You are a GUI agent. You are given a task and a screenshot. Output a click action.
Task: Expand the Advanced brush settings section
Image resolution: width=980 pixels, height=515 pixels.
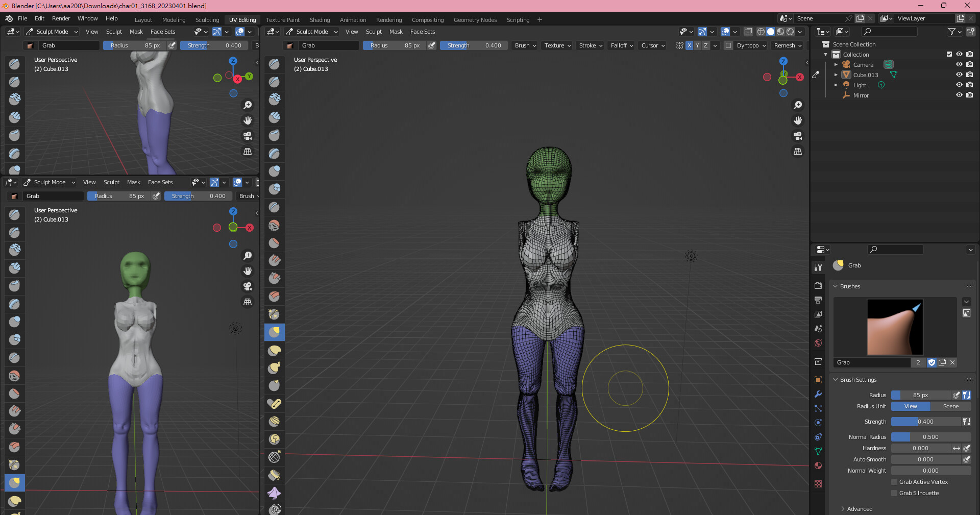point(860,509)
